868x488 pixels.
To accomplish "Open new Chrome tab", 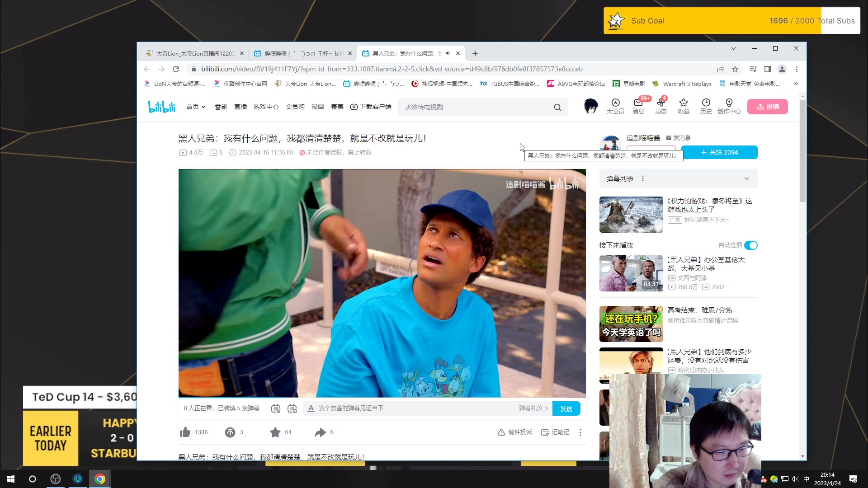I will (x=475, y=53).
